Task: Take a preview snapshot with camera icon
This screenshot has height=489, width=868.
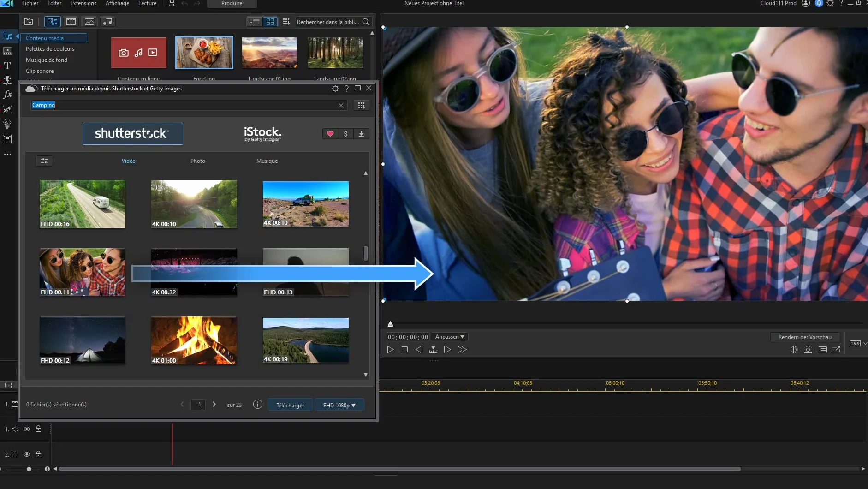Action: 808,350
